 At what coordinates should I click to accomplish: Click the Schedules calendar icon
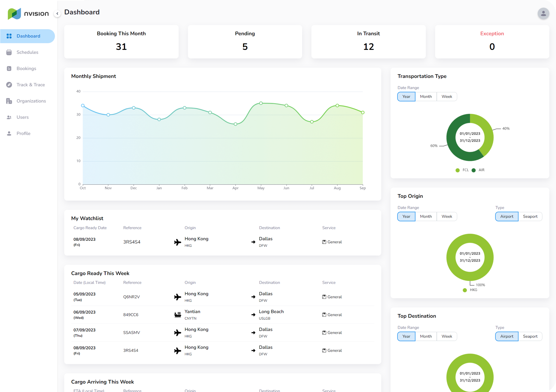click(9, 52)
